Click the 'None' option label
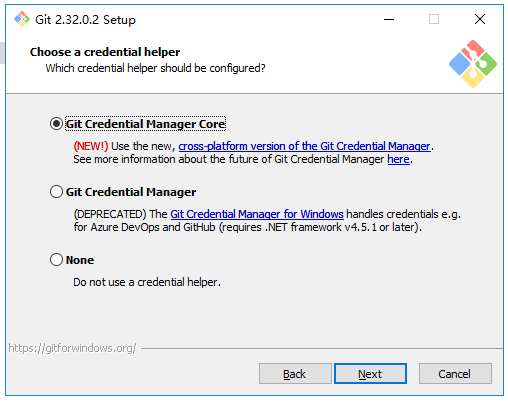Viewport: 508px width, 402px height. coord(80,260)
